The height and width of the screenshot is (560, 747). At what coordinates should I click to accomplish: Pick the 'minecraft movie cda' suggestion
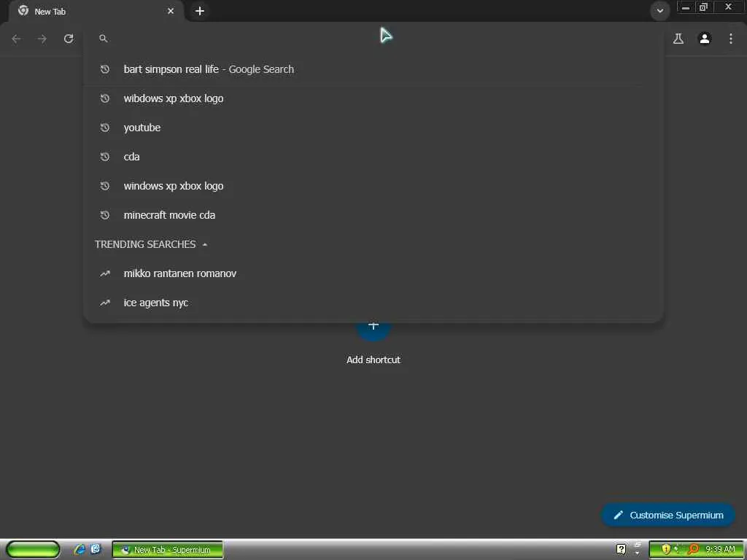[373, 215]
